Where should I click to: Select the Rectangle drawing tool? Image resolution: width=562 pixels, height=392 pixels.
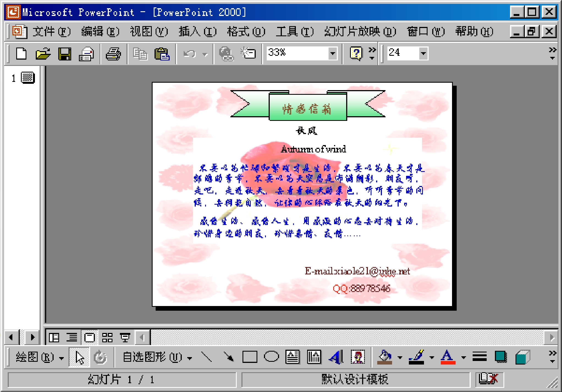(250, 357)
